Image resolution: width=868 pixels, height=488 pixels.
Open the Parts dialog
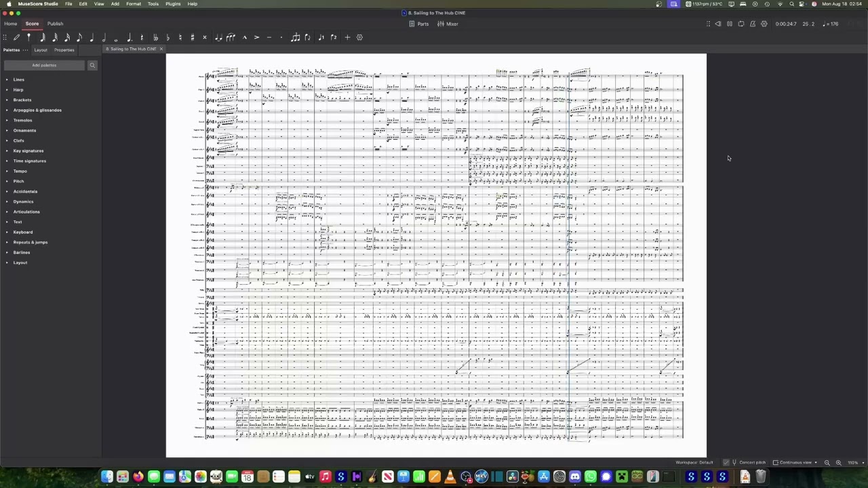point(419,24)
